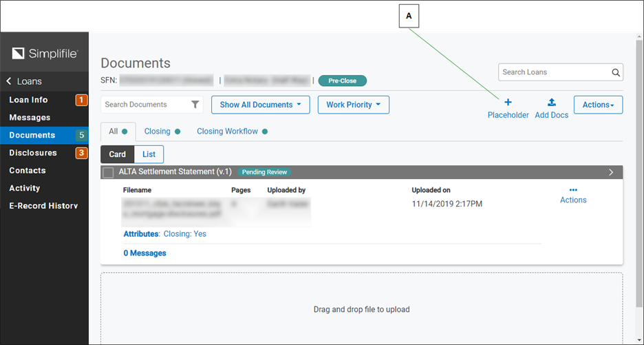
Task: Click the Pending Review status badge
Action: click(264, 172)
